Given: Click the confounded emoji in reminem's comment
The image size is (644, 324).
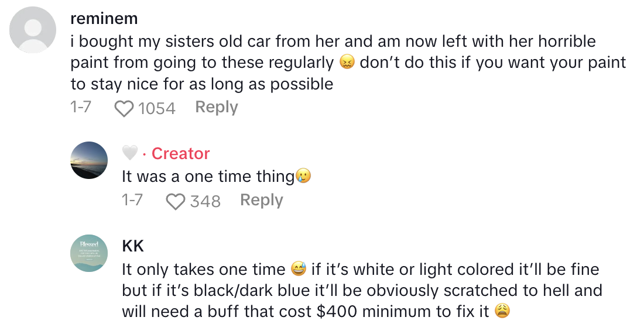Looking at the screenshot, I should pyautogui.click(x=348, y=63).
